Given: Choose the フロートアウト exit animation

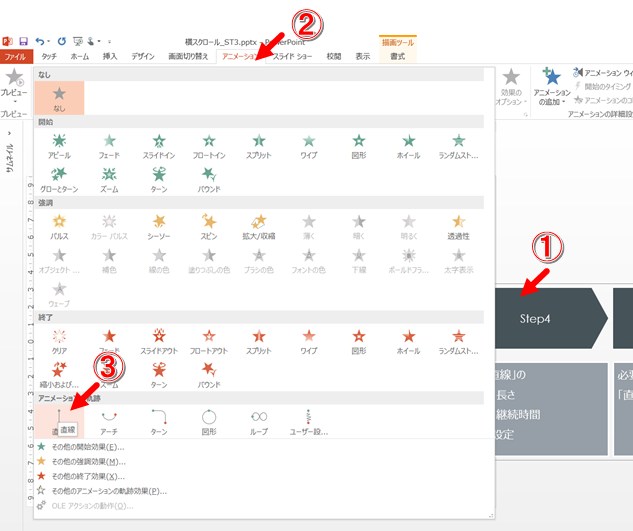Looking at the screenshot, I should tap(209, 342).
